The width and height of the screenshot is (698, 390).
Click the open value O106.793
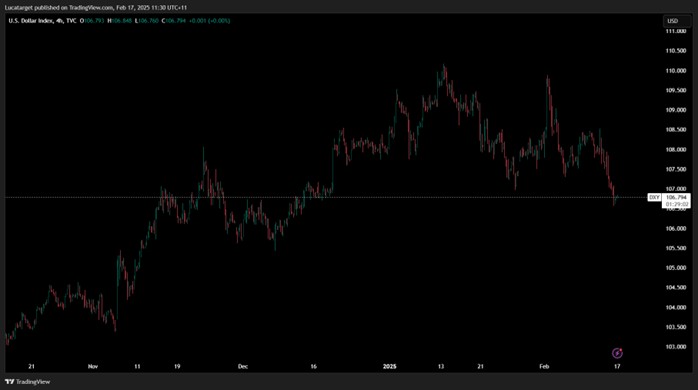(92, 20)
